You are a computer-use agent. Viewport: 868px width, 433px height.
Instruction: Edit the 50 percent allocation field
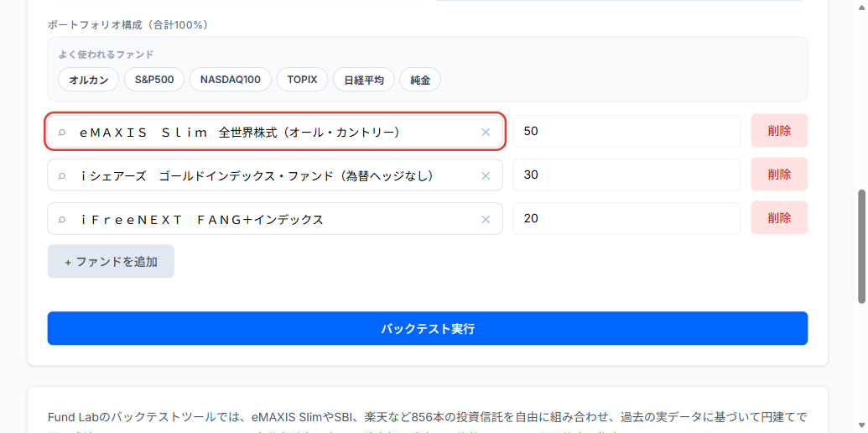[x=626, y=131]
